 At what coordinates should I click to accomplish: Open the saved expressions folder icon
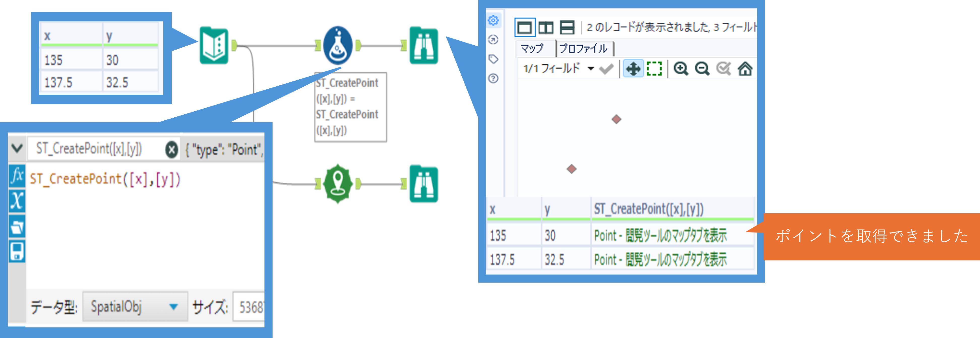(17, 227)
